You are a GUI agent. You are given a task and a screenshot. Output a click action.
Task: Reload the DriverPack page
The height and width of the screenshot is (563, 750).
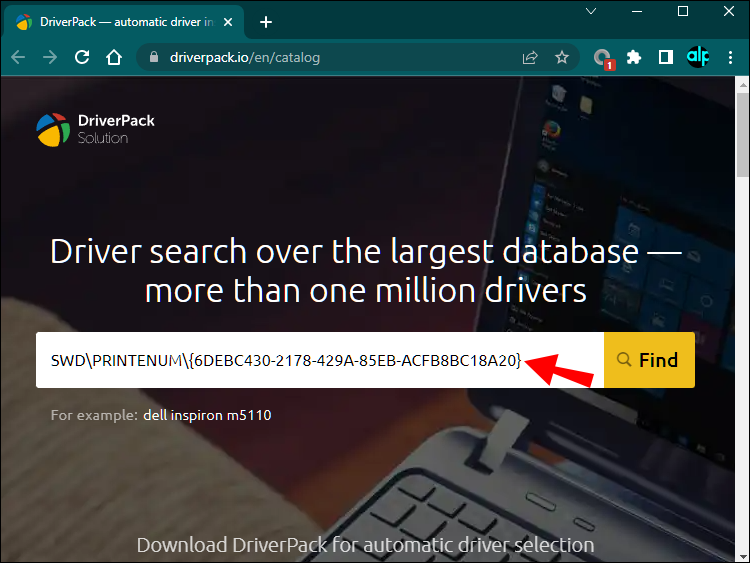point(82,57)
